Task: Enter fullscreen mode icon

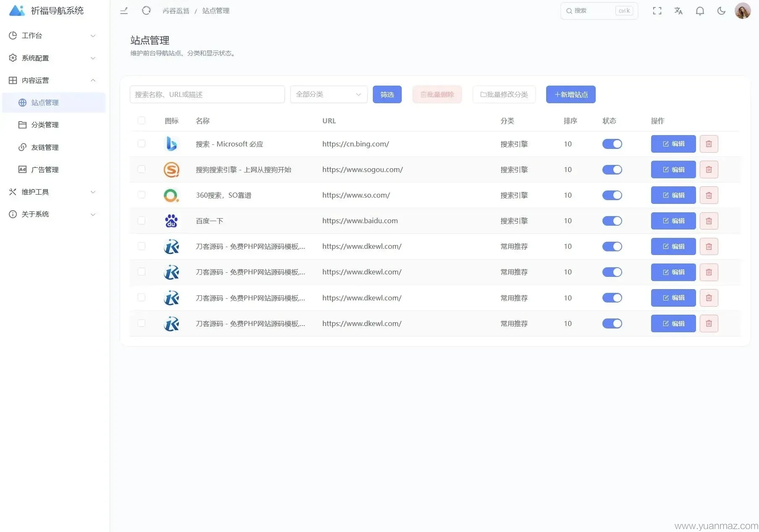Action: point(657,11)
